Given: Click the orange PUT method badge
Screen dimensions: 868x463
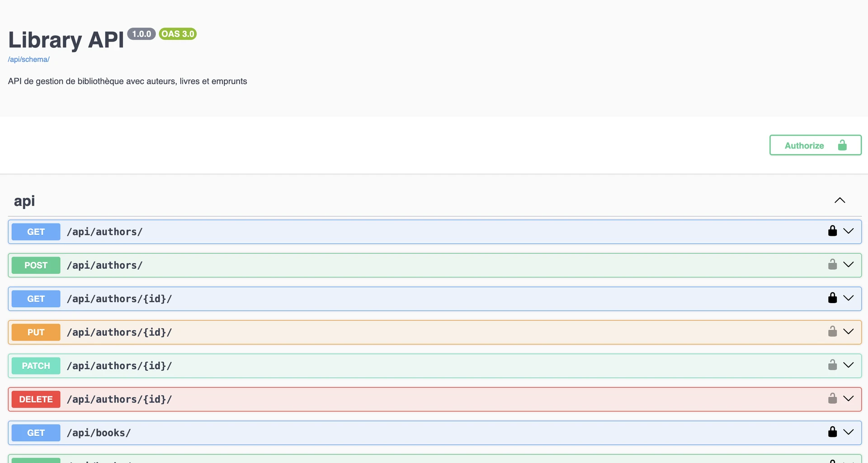Looking at the screenshot, I should 36,332.
